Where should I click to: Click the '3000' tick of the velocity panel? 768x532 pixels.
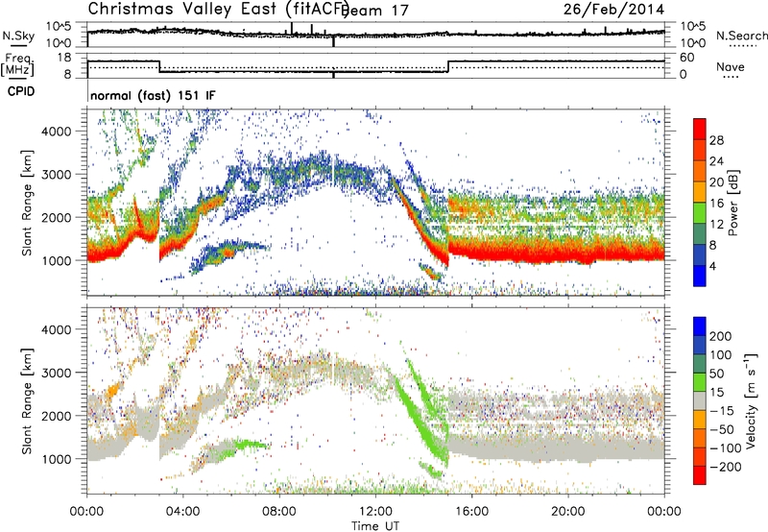[57, 373]
